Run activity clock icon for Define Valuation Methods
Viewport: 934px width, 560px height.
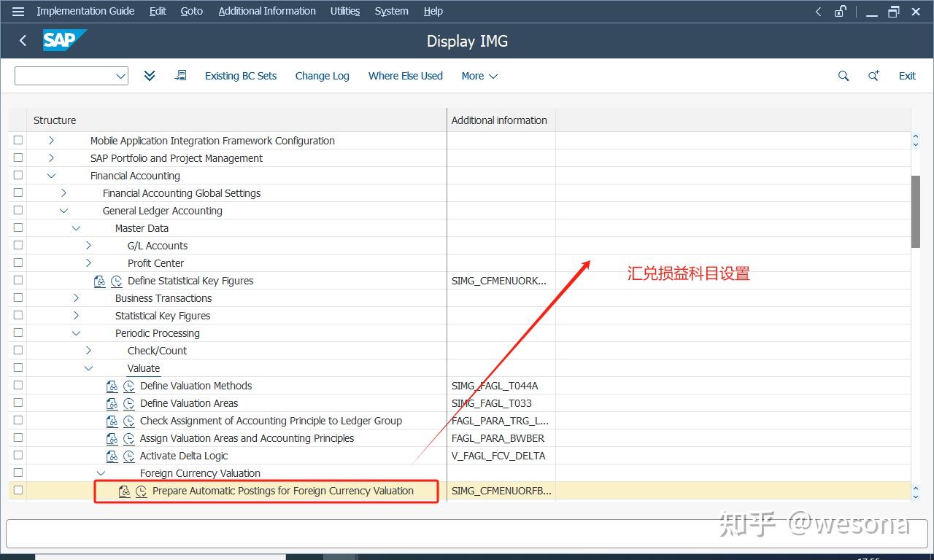(x=129, y=386)
